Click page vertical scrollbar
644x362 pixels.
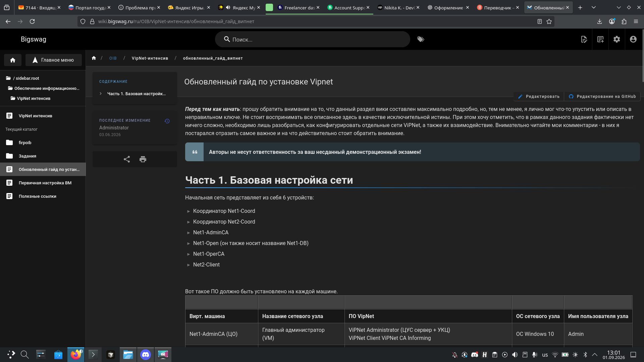click(643, 56)
